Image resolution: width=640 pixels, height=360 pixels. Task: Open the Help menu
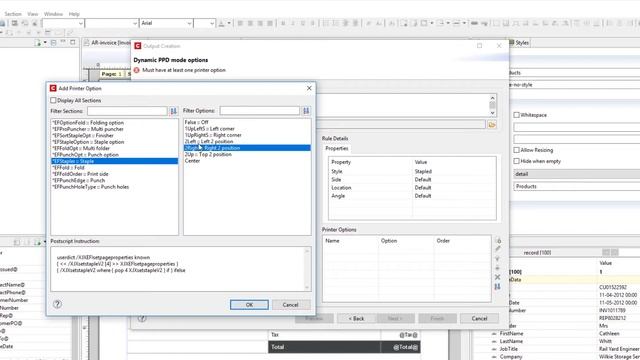tap(74, 14)
